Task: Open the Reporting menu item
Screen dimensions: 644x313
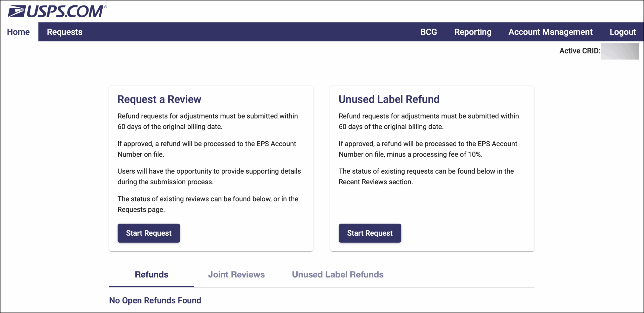Action: [x=473, y=32]
